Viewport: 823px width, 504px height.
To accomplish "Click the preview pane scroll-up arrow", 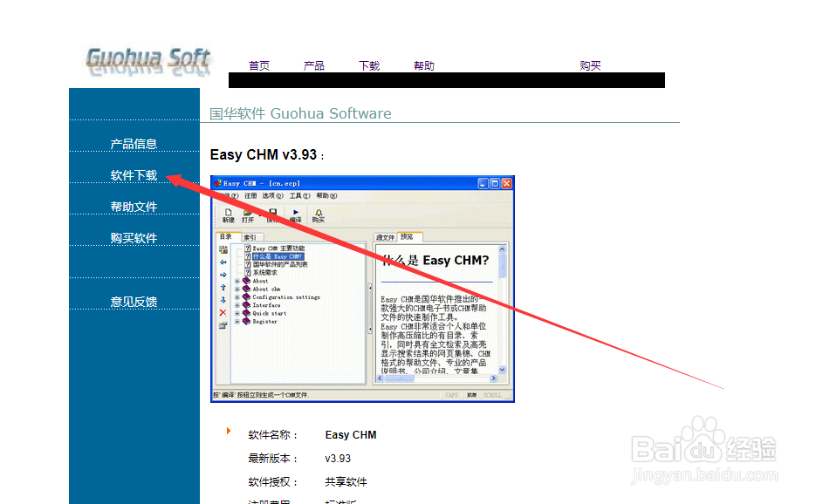I will tap(503, 249).
